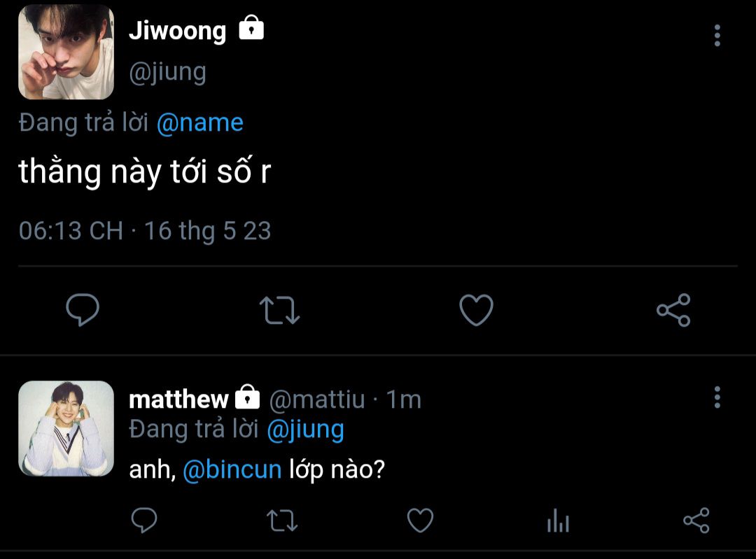The image size is (756, 559).
Task: Open Jiwoong's profile via display name
Action: point(177,31)
